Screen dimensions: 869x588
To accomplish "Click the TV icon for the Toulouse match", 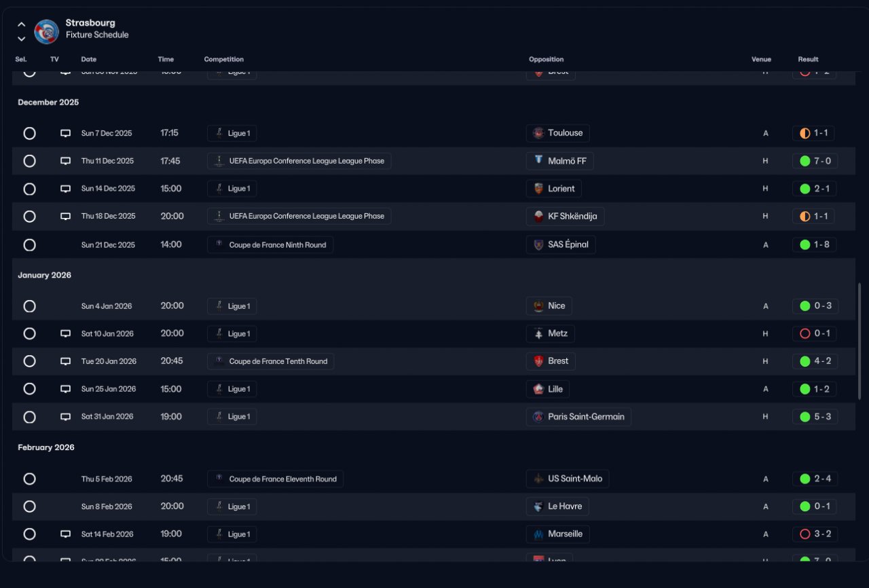I will pos(66,134).
